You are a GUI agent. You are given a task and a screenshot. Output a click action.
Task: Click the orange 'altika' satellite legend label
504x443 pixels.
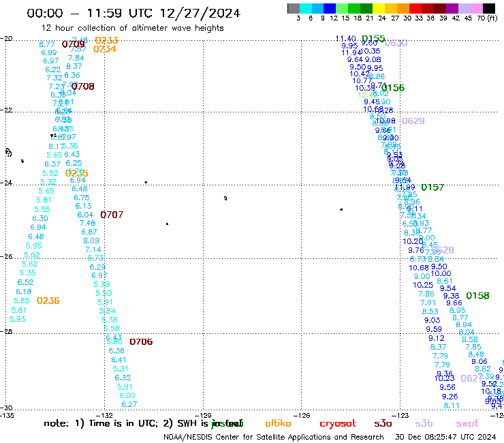278,423
